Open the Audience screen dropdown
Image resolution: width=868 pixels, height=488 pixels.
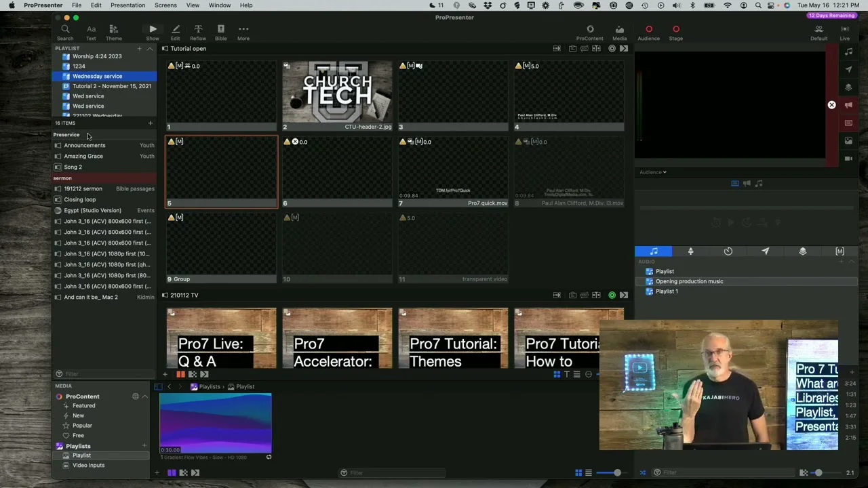[652, 172]
